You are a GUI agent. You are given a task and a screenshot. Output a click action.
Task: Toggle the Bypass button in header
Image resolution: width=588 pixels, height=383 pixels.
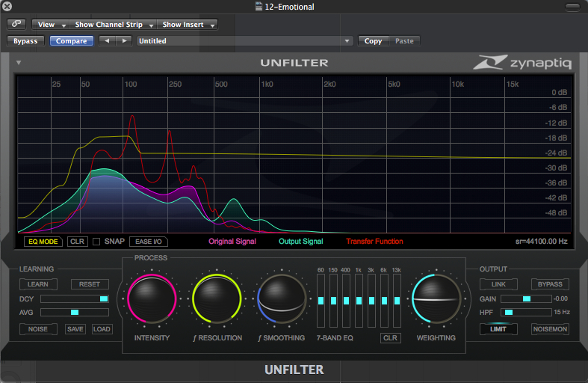tap(25, 40)
